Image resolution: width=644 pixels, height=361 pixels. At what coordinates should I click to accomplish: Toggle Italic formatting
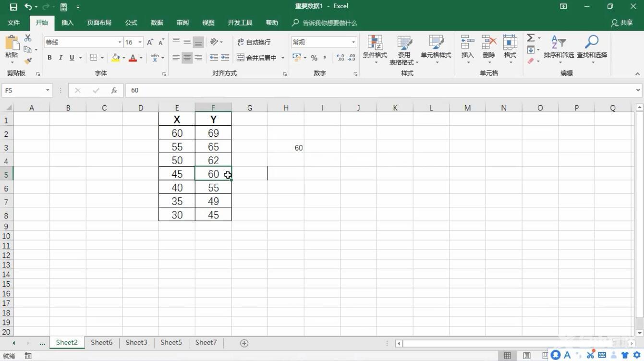pyautogui.click(x=61, y=58)
